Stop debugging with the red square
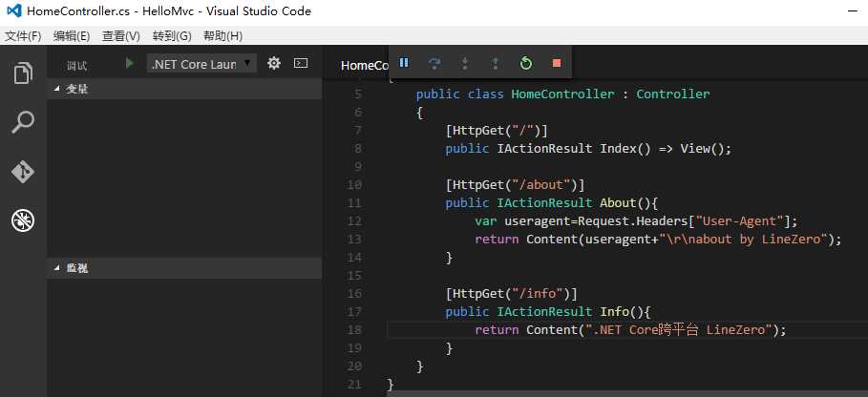 pyautogui.click(x=557, y=63)
